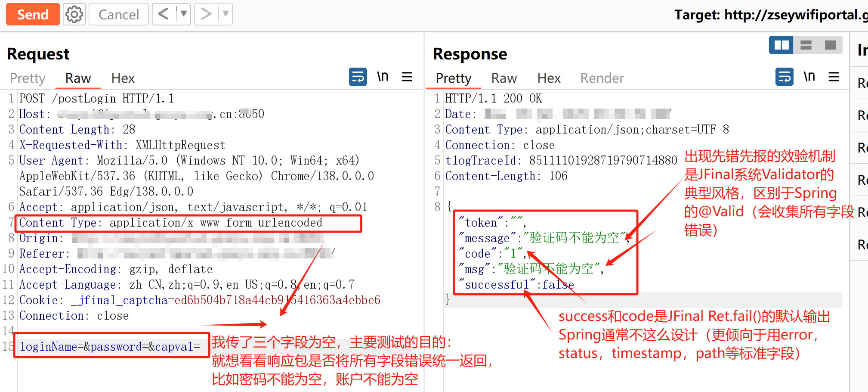Click the Accept request header line
The height and width of the screenshot is (392, 868).
[x=193, y=207]
